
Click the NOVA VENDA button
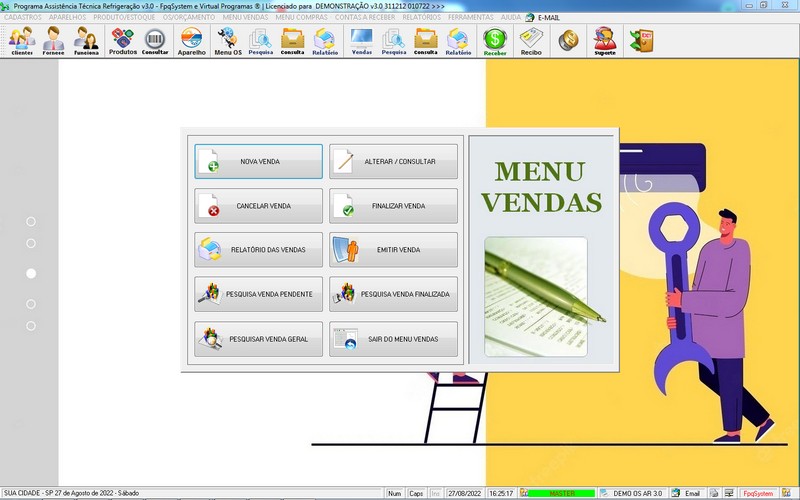click(258, 161)
